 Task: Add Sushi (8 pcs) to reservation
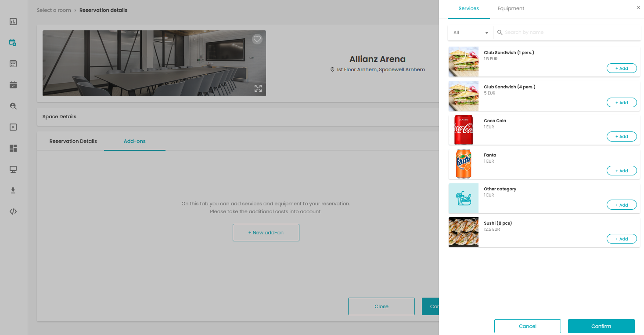(x=622, y=239)
